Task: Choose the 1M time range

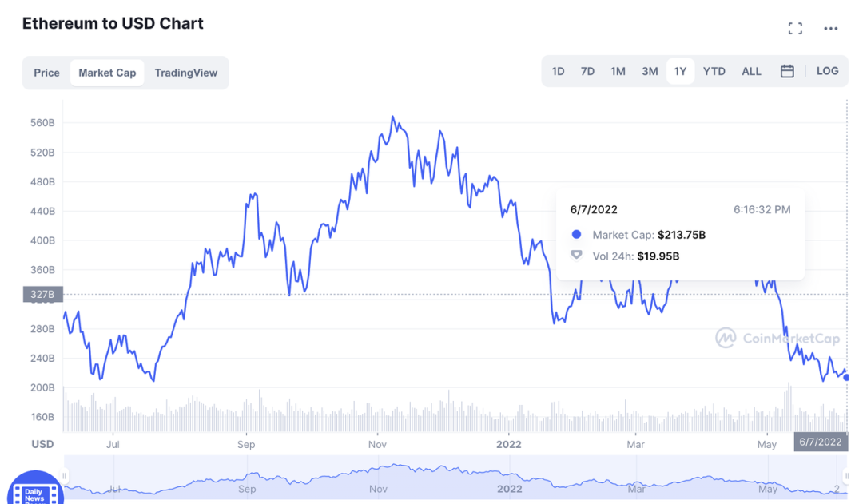Action: (618, 72)
